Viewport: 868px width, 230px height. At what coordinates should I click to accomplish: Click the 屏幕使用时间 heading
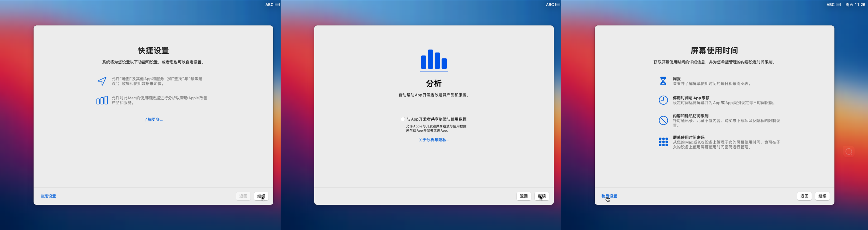[714, 50]
